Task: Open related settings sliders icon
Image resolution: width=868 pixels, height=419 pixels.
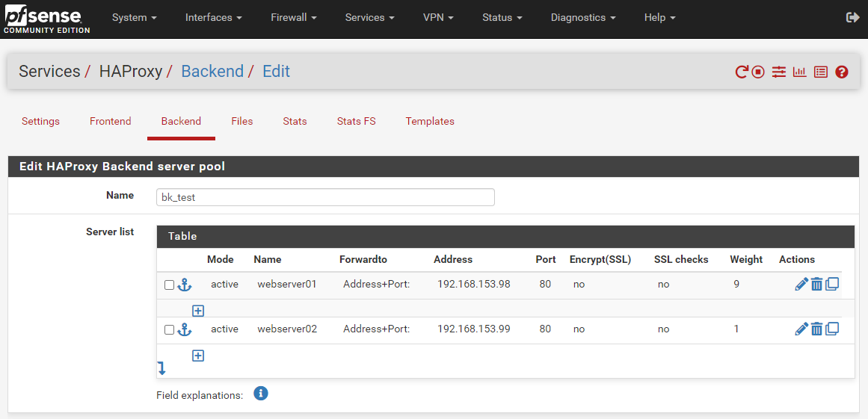Action: 779,72
